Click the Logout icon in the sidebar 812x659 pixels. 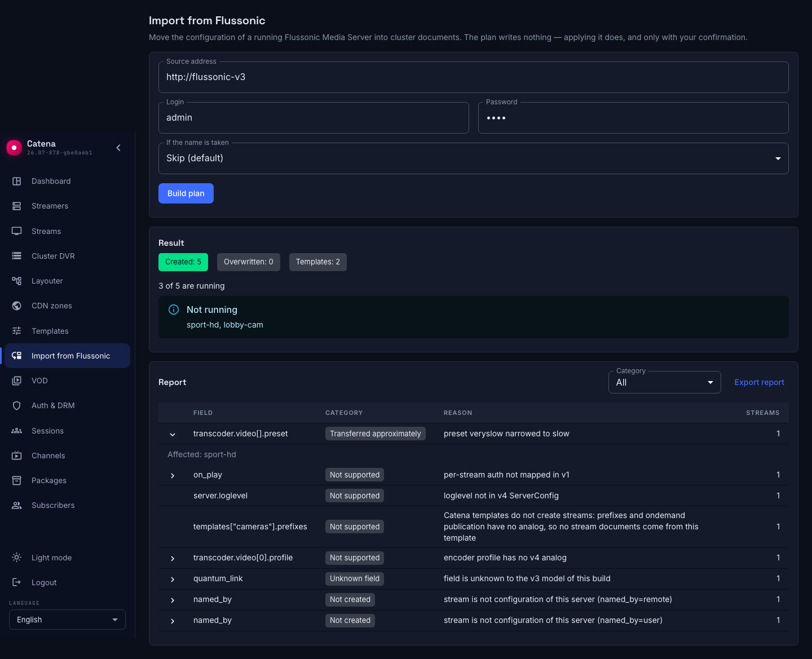[x=17, y=582]
